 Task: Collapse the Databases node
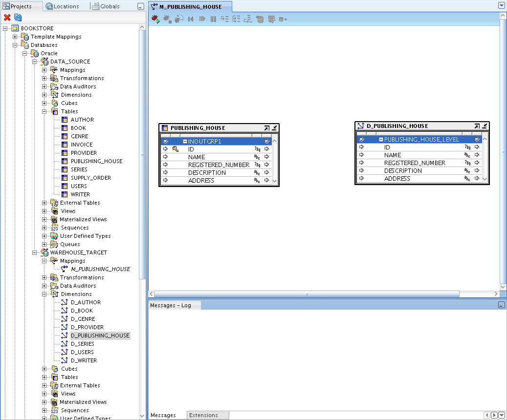tap(15, 45)
